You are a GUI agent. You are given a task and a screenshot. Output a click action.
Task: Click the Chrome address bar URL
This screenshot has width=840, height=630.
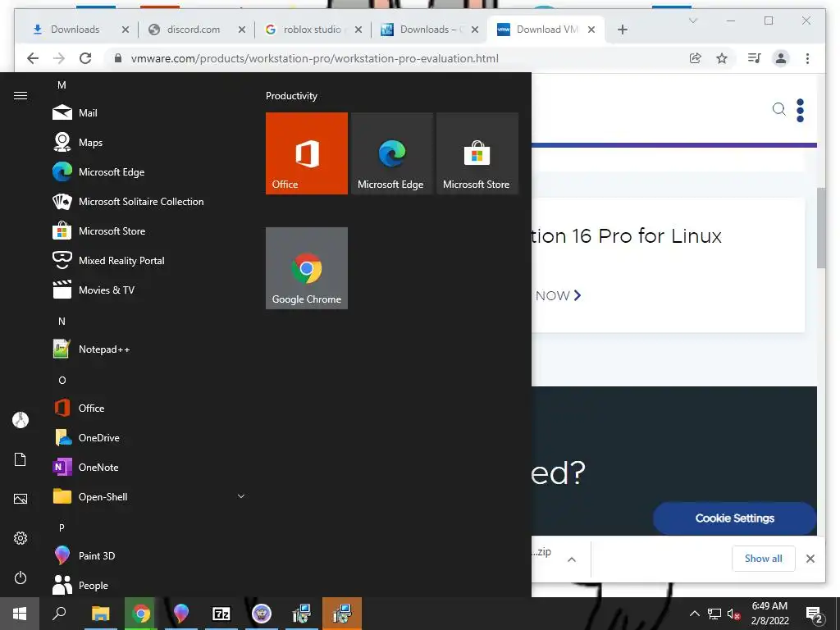click(314, 58)
